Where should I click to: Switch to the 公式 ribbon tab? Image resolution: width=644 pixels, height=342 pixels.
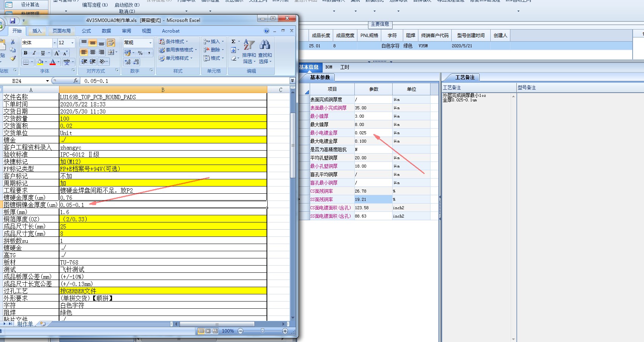click(x=86, y=31)
